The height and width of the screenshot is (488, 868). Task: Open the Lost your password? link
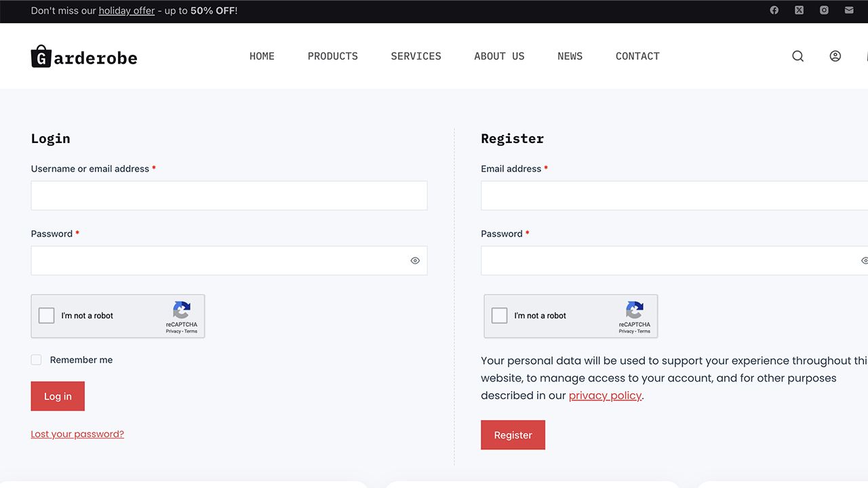[x=77, y=433]
